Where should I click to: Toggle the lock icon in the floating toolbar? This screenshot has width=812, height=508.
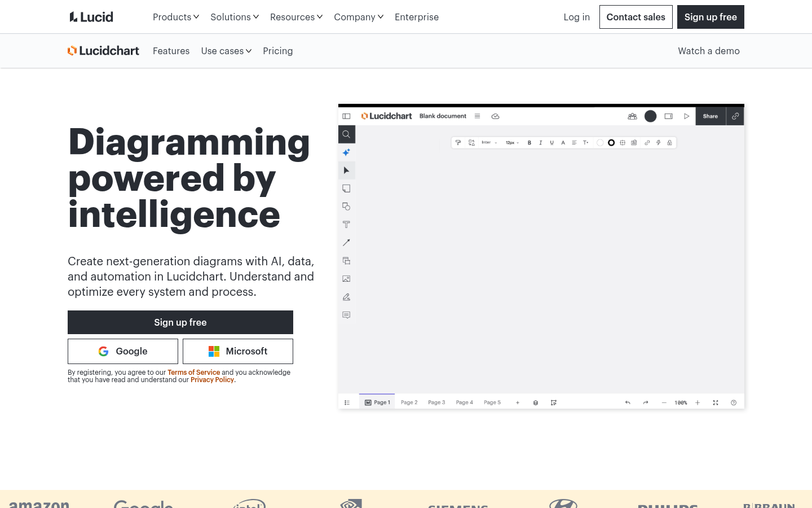click(x=669, y=143)
